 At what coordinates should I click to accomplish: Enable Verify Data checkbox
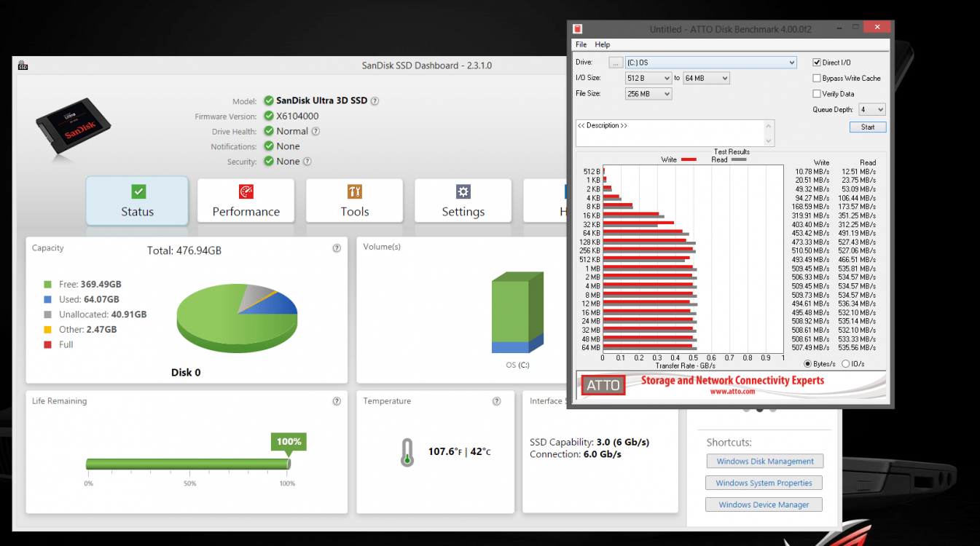(x=817, y=94)
